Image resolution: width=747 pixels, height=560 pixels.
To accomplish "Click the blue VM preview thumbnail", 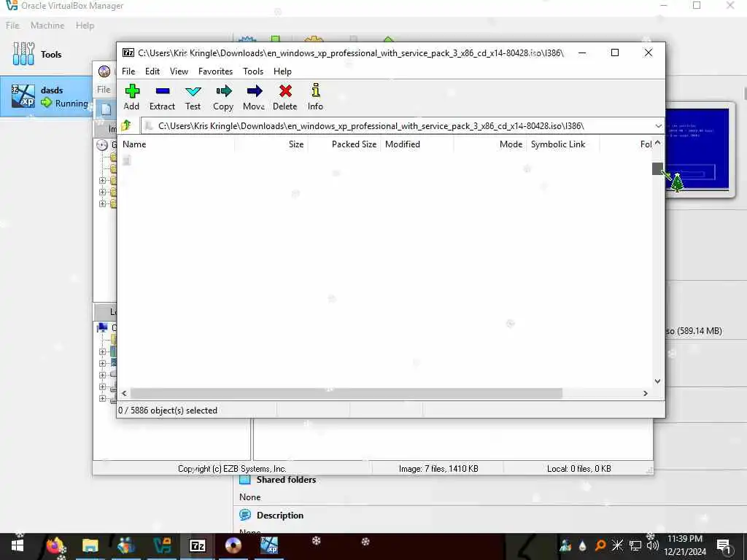I will pyautogui.click(x=697, y=149).
